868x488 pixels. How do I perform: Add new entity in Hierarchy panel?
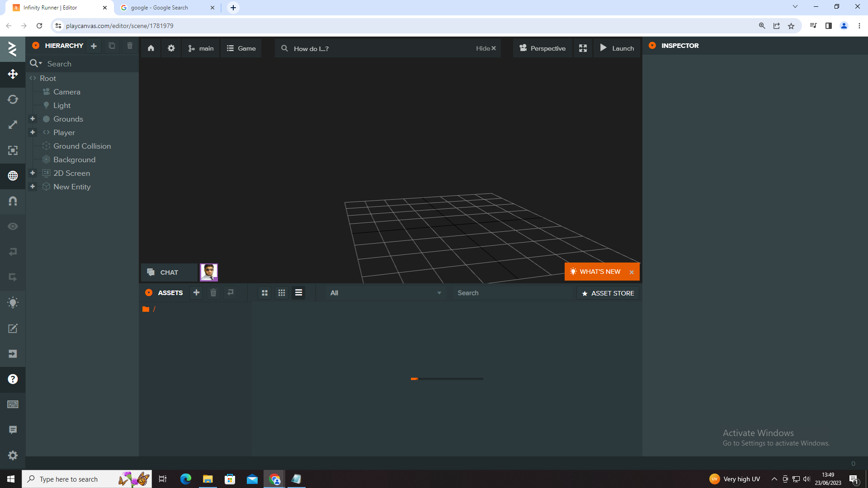(94, 46)
